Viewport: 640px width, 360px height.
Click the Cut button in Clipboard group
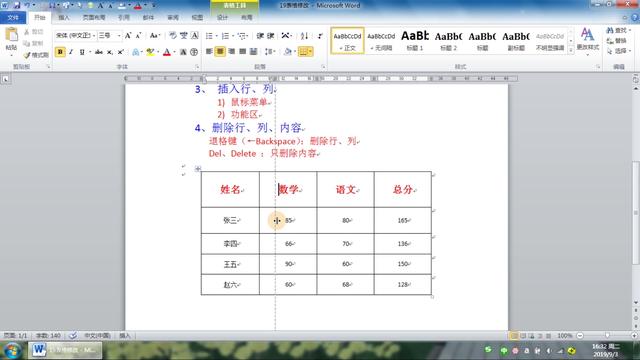34,31
